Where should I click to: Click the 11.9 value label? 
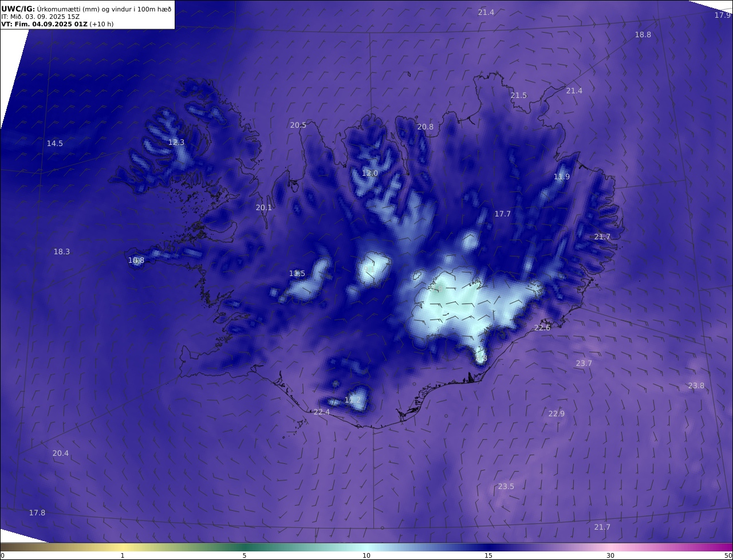(562, 177)
